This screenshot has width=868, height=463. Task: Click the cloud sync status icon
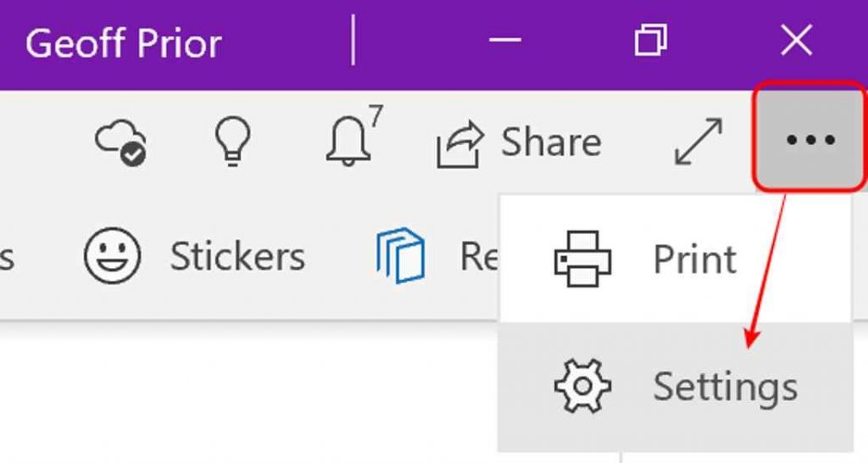120,142
